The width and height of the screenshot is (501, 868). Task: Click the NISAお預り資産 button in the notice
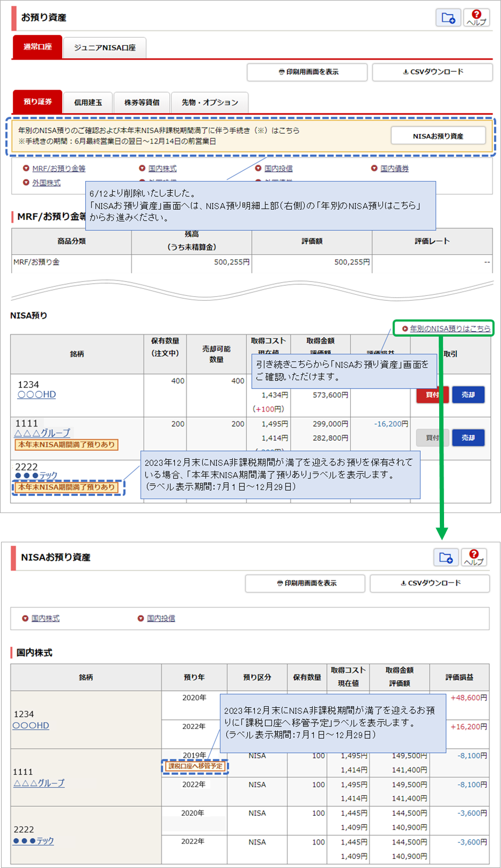click(438, 136)
